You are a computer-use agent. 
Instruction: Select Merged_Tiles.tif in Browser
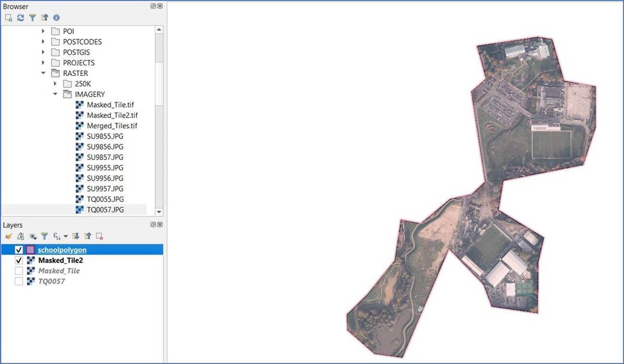coord(112,126)
